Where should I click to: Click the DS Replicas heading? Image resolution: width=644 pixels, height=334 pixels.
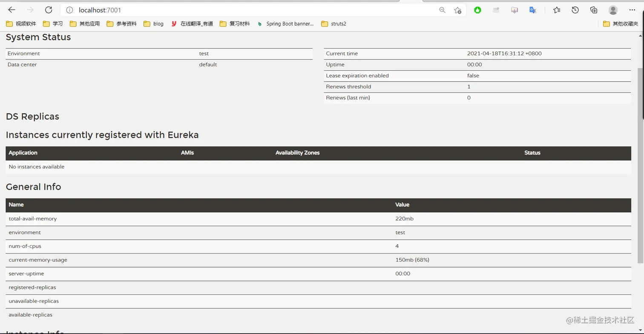[x=32, y=116]
